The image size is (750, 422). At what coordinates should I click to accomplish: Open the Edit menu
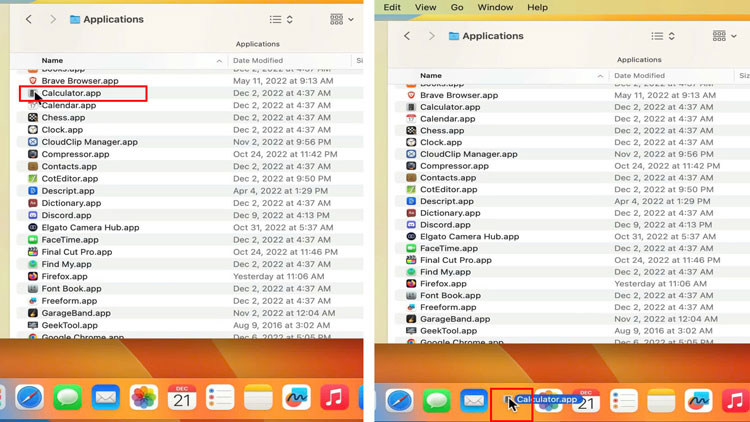click(x=392, y=7)
